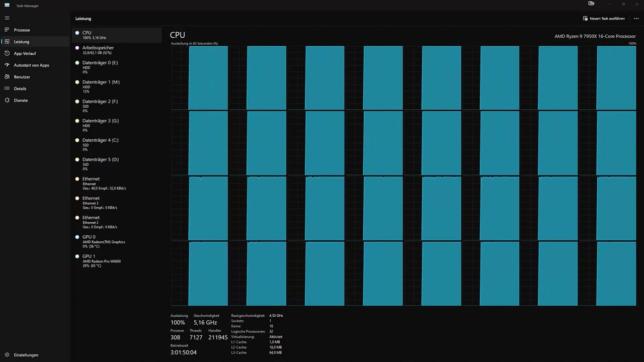Screen dimensions: 644x362
Task: Open the Dienste services icon
Action: (7, 100)
